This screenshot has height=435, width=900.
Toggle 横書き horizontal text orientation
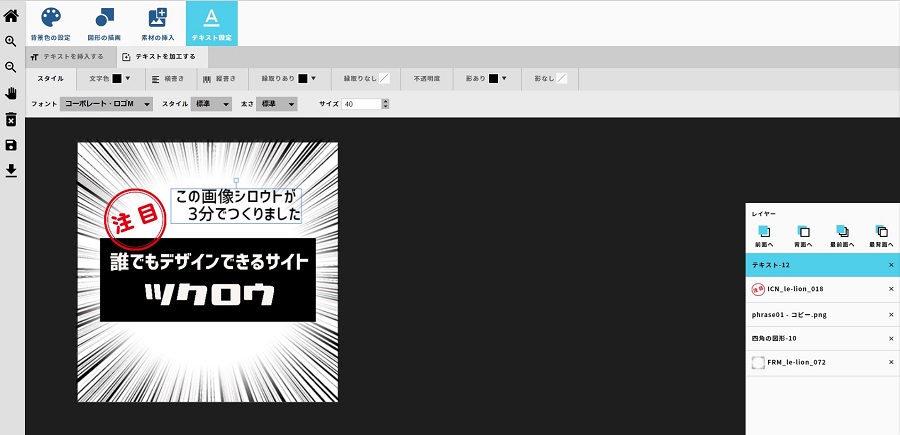pyautogui.click(x=166, y=78)
